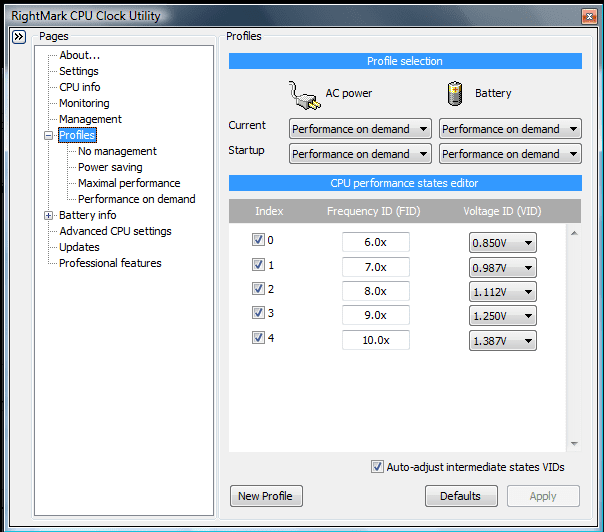Click the New Profile button
Screen dimensions: 604x532
(266, 496)
